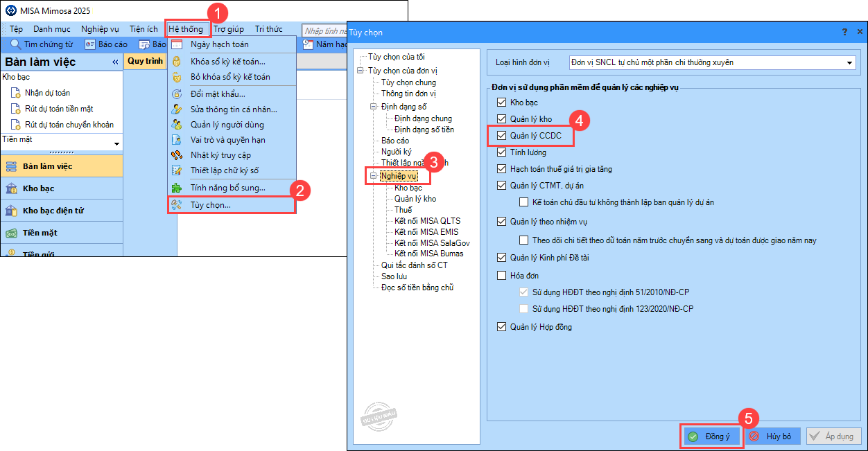
Task: Collapse the Định dạng số tree node
Action: 373,107
